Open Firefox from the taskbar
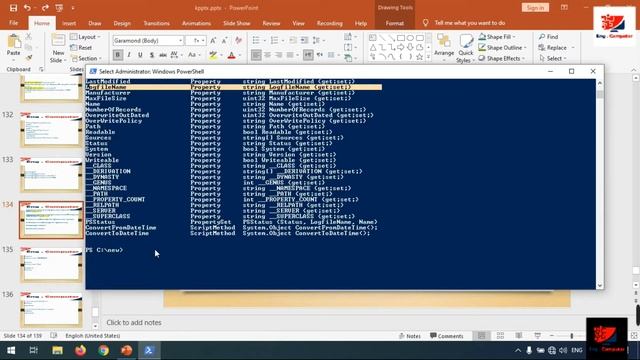Viewport: 640px width, 360px height. point(80,351)
